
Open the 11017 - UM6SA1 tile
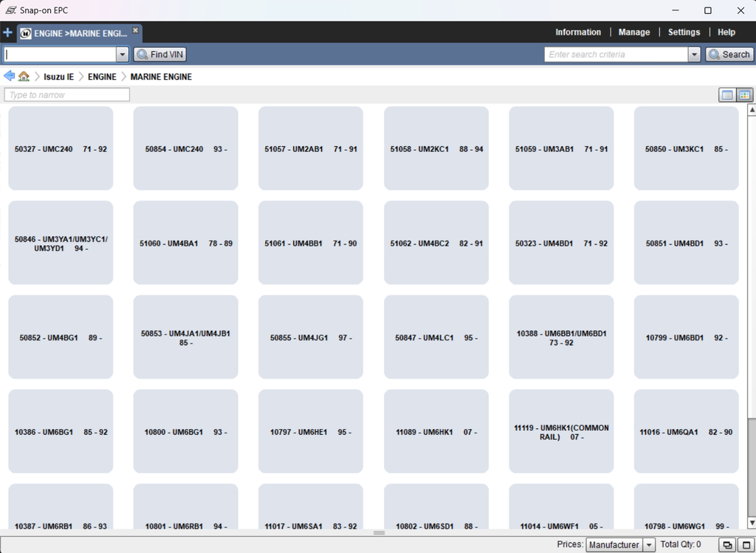(x=311, y=506)
